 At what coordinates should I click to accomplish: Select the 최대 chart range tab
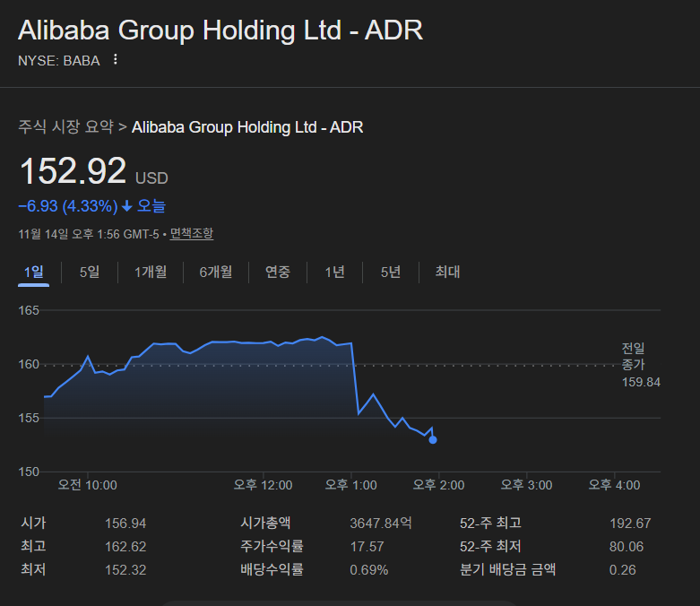pos(447,272)
